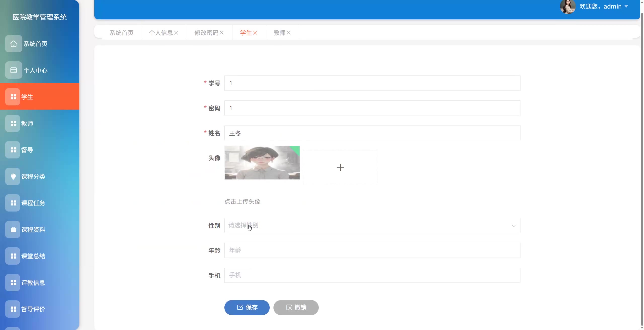Click the 保存 save button
Viewport: 644px width, 330px height.
(x=247, y=307)
